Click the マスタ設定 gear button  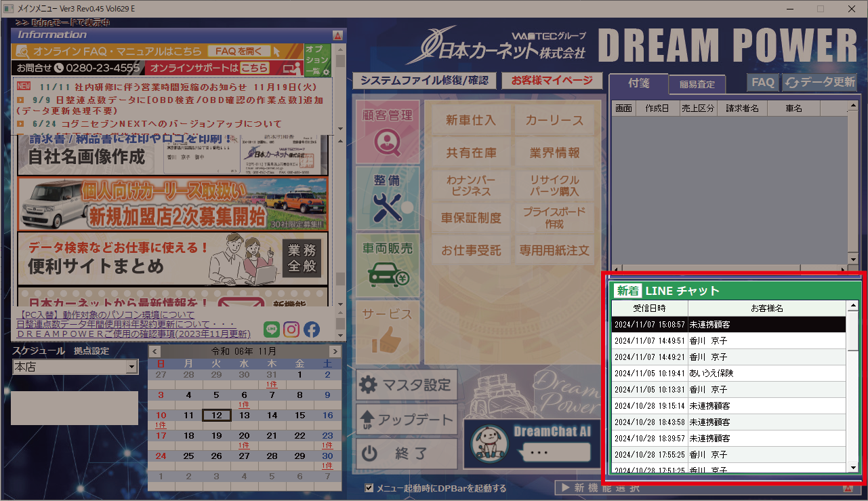coord(407,385)
